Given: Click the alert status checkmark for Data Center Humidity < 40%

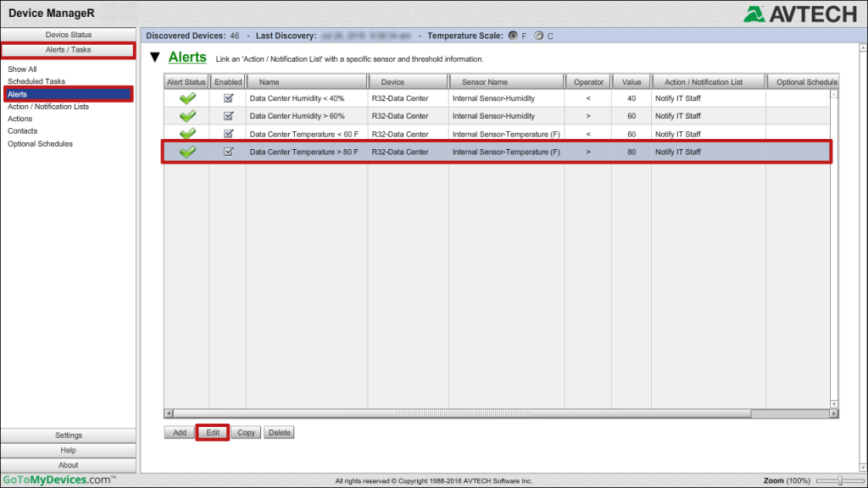Looking at the screenshot, I should tap(186, 98).
